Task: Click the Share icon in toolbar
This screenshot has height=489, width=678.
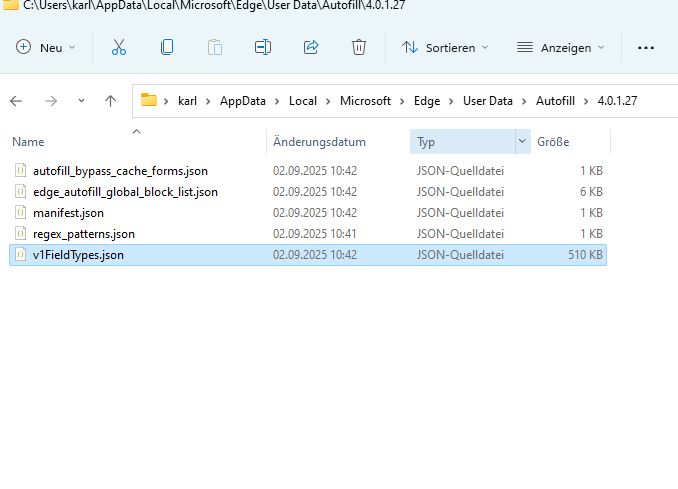Action: point(311,47)
